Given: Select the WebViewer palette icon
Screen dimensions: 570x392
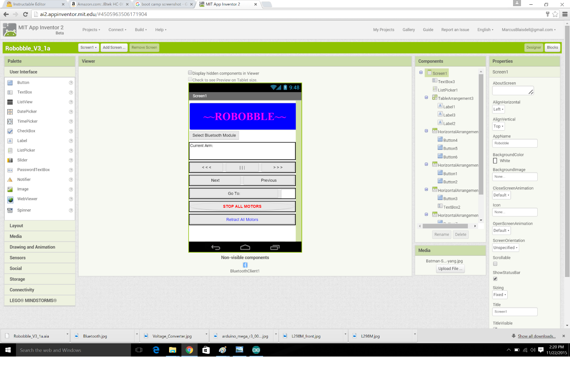Looking at the screenshot, I should pyautogui.click(x=10, y=199).
